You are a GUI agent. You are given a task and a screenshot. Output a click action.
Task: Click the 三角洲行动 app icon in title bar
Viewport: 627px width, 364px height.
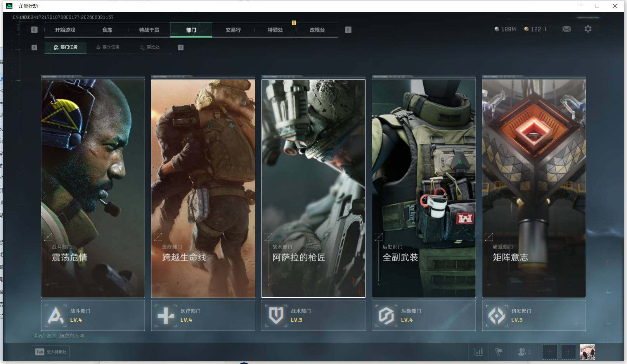tap(9, 6)
